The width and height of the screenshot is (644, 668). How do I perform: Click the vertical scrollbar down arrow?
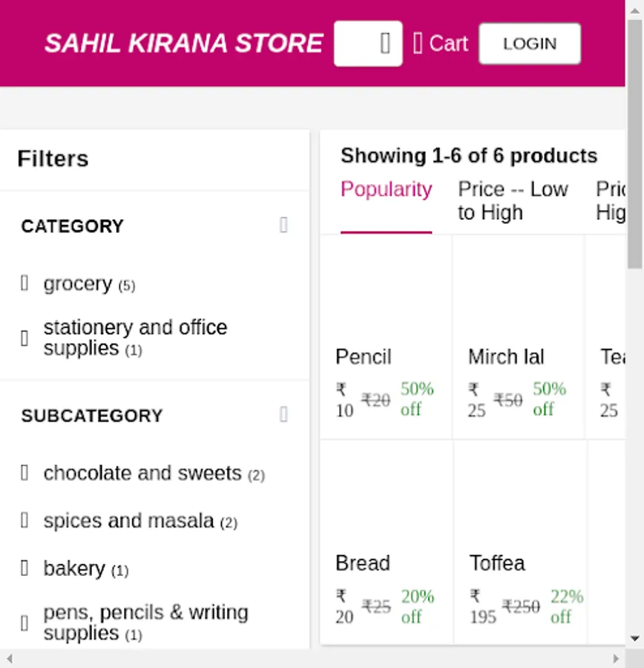(635, 638)
